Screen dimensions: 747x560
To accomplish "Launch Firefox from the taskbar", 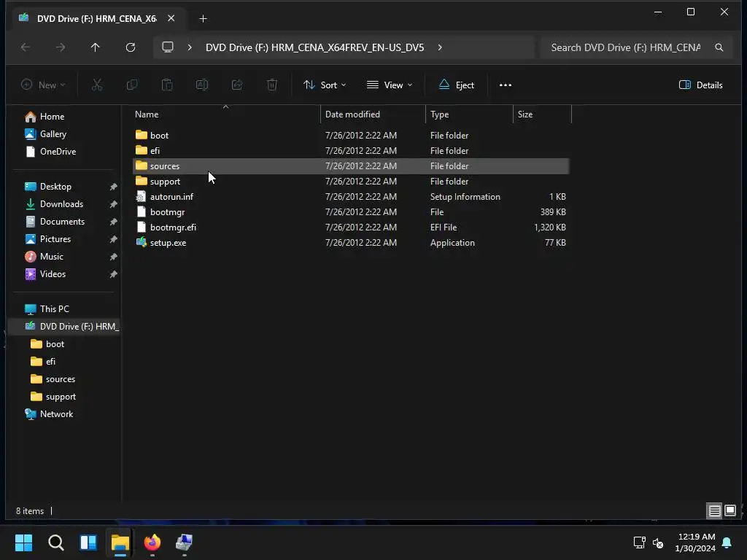I will click(152, 542).
